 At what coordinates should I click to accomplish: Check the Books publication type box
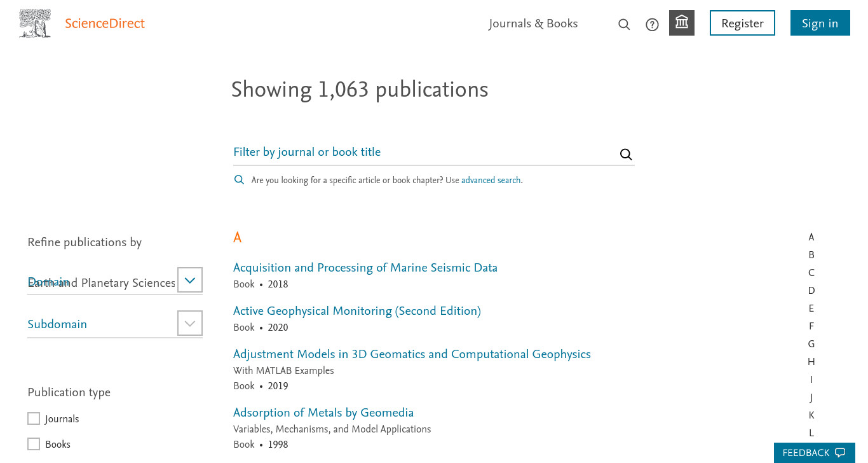coord(34,444)
